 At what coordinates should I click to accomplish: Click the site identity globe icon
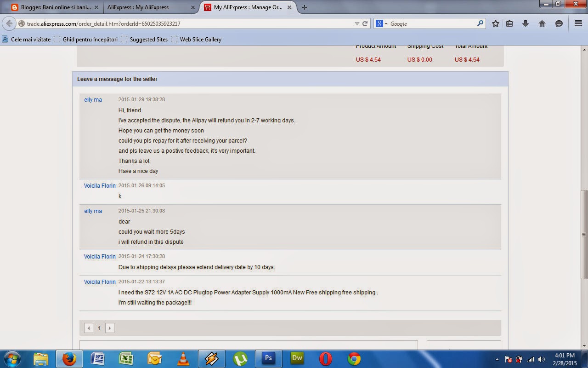pos(22,23)
